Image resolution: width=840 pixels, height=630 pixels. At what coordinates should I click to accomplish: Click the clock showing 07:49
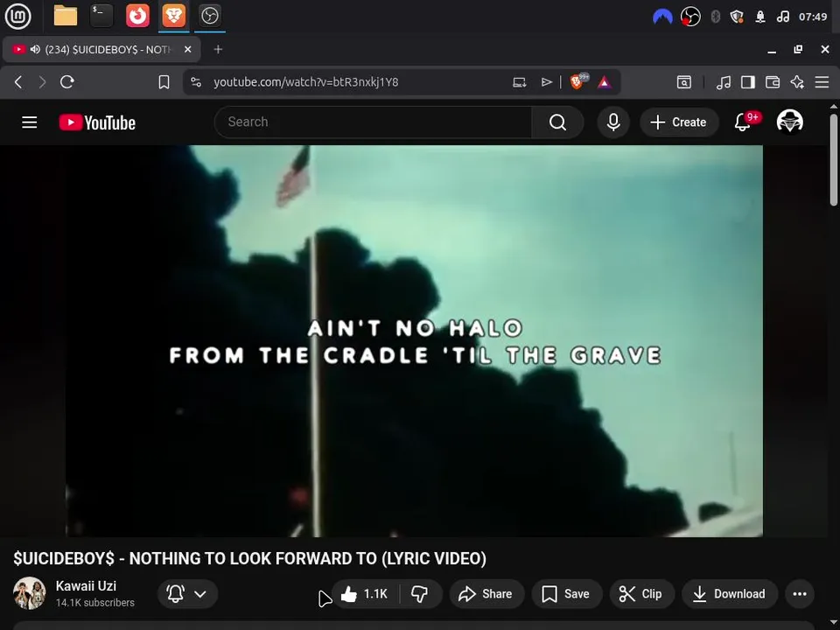coord(813,17)
